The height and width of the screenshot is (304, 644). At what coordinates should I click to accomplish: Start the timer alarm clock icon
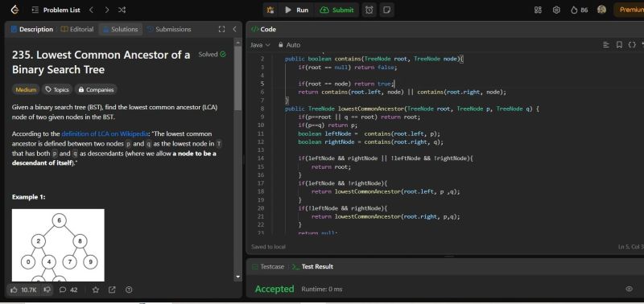(x=369, y=10)
